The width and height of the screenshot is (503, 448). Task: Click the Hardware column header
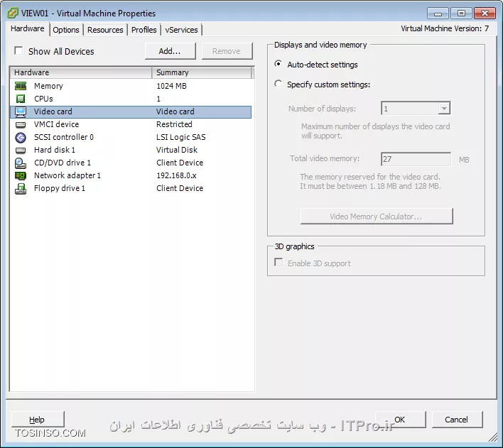click(81, 72)
